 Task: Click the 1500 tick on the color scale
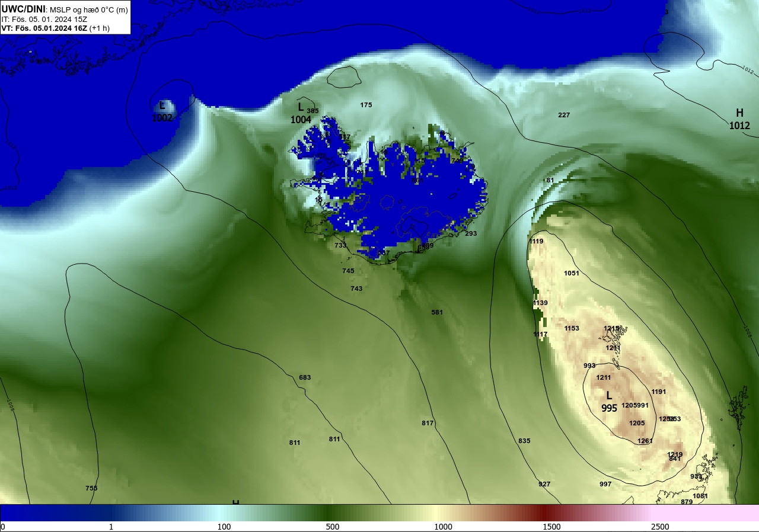click(551, 527)
